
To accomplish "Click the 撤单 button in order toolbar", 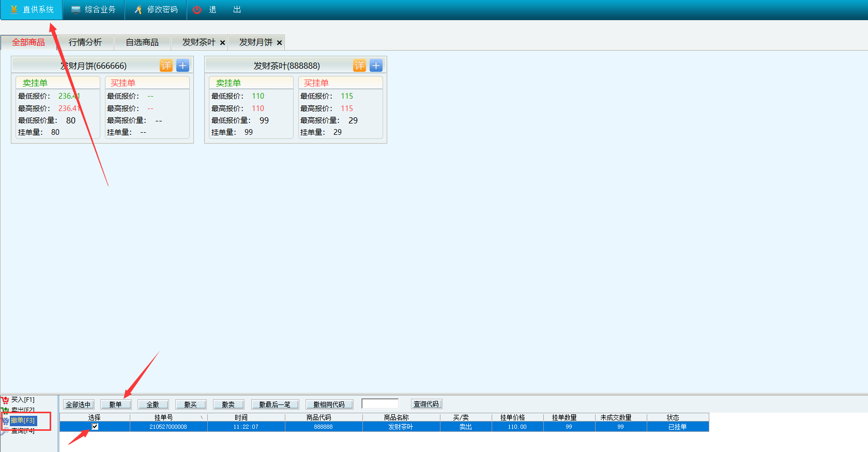I will click(116, 404).
